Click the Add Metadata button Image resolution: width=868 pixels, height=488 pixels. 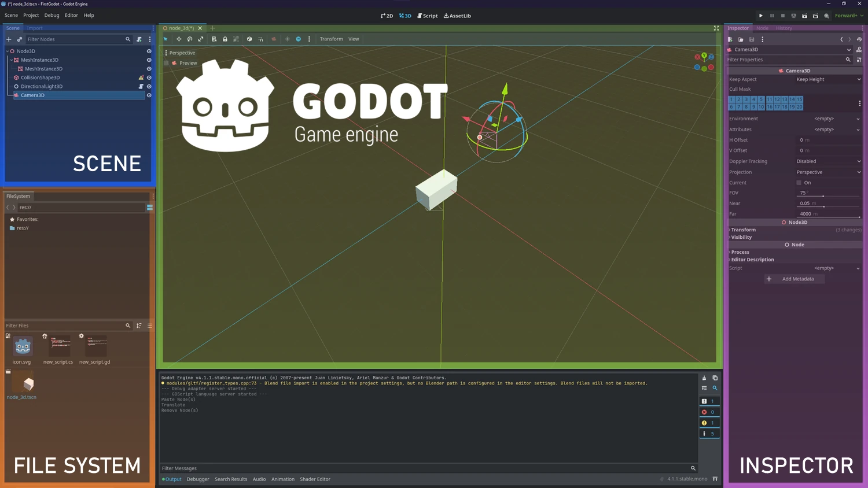click(x=794, y=279)
